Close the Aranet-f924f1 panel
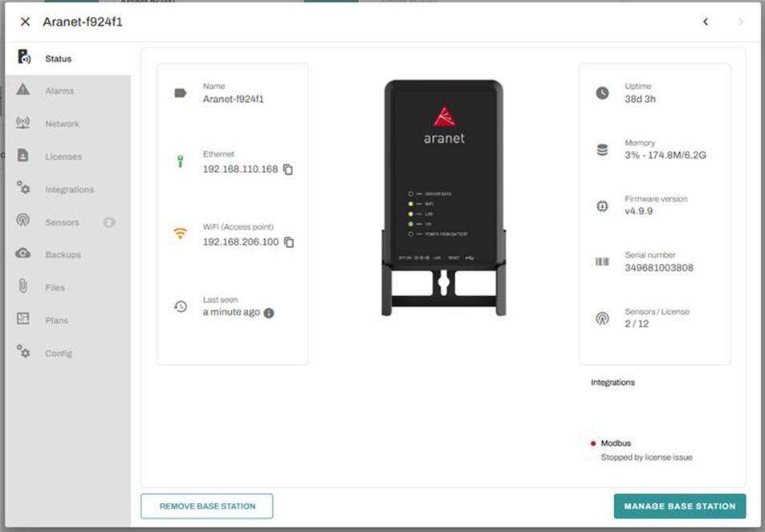 [x=25, y=22]
